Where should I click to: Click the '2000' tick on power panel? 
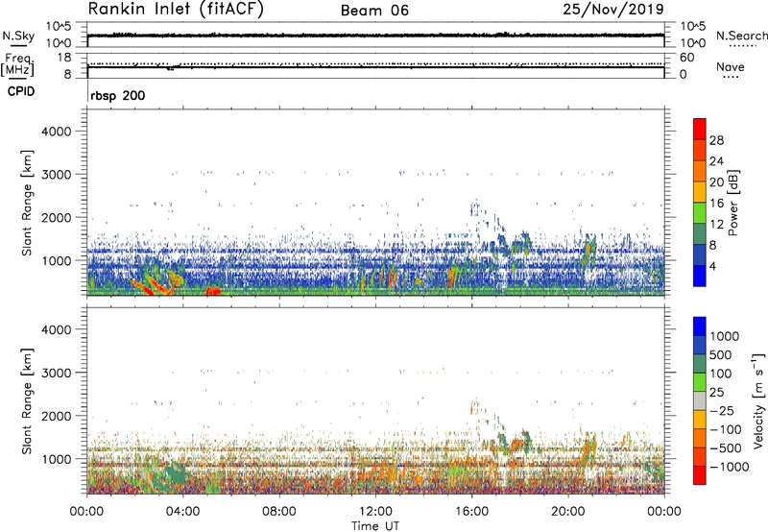(x=57, y=217)
